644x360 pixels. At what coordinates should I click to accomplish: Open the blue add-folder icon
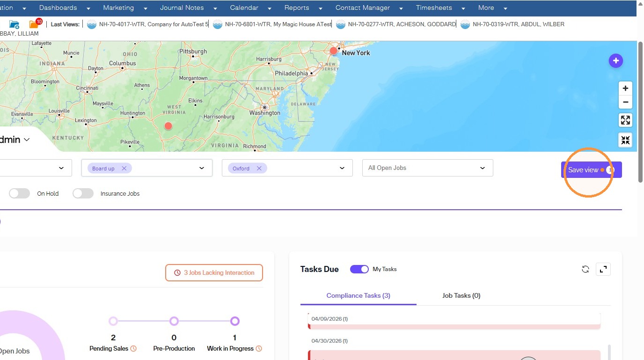pos(14,24)
